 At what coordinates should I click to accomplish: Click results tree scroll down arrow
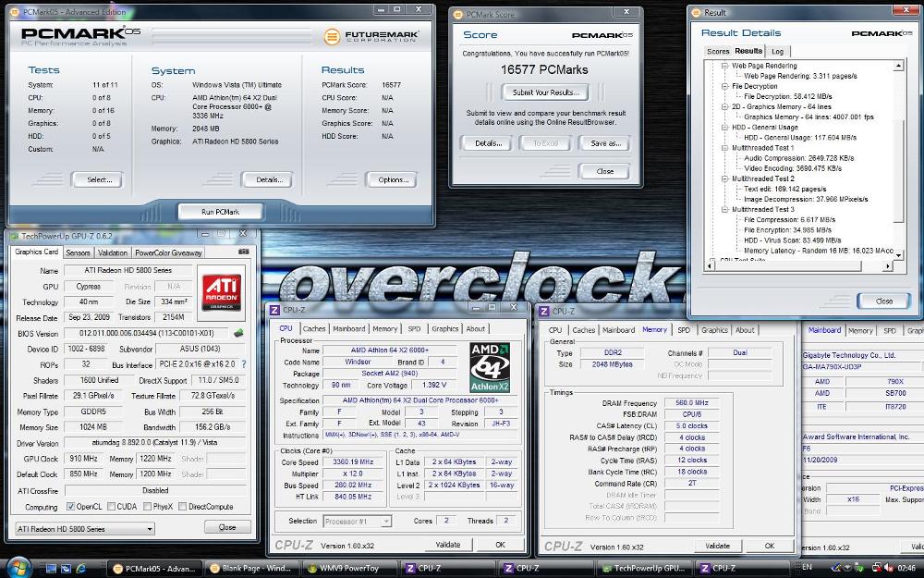tap(898, 255)
